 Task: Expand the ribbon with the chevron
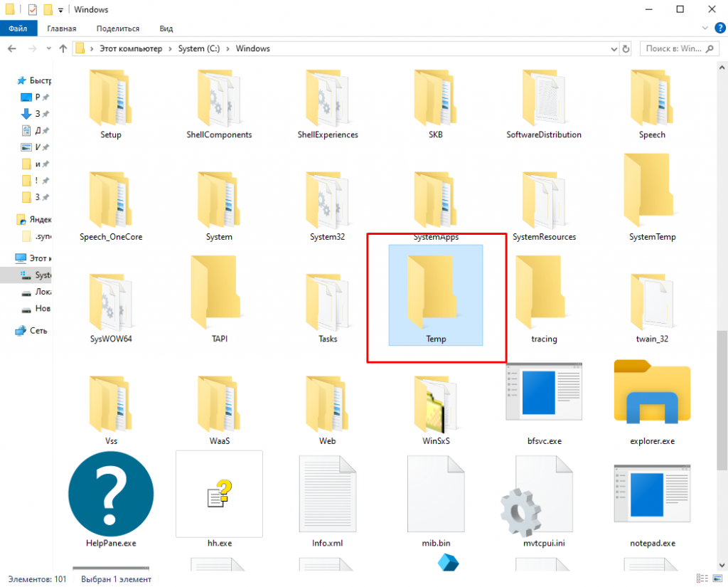click(705, 28)
